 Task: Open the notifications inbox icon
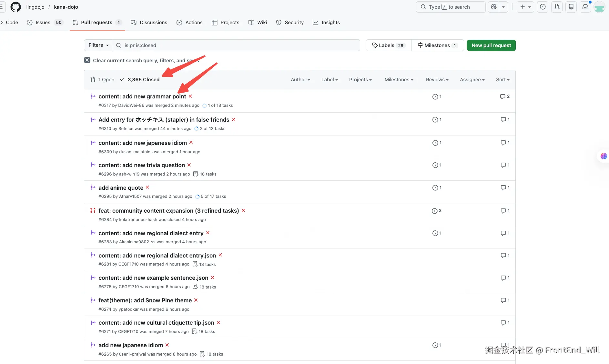[585, 7]
